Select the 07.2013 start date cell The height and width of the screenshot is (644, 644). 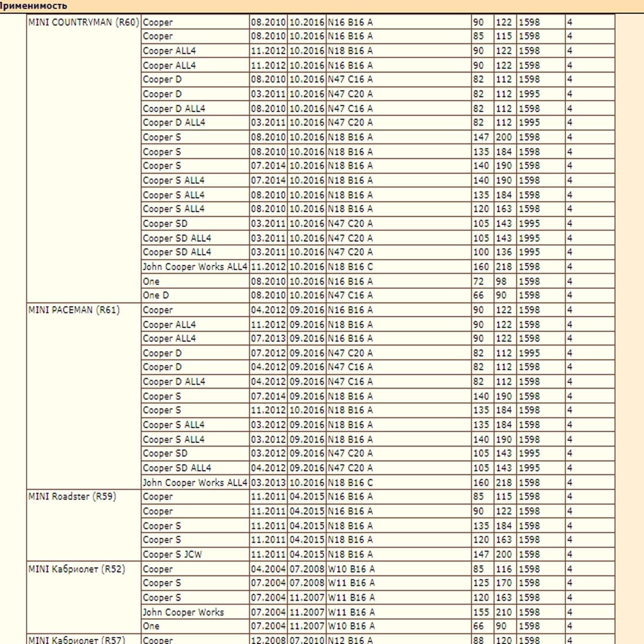click(268, 339)
